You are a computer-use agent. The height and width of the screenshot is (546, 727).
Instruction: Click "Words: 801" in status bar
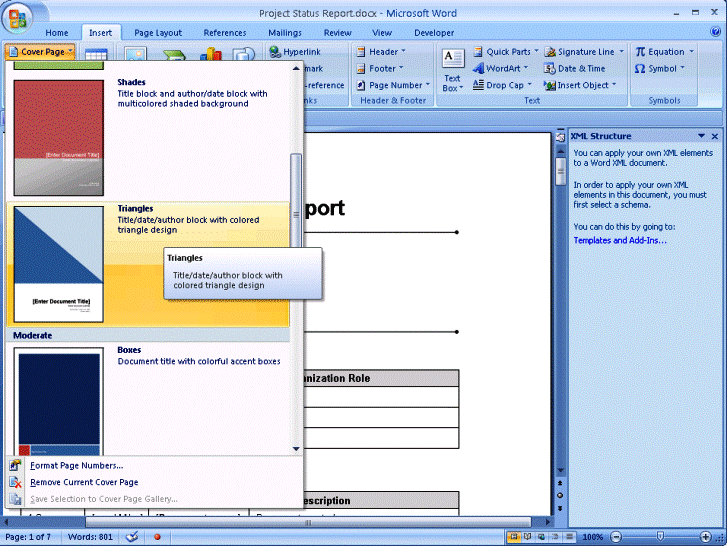click(90, 537)
